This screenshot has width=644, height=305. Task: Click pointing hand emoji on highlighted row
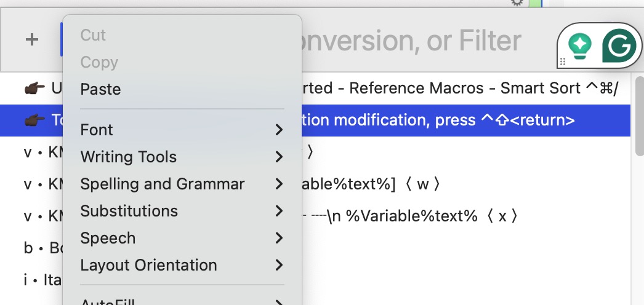pos(34,120)
